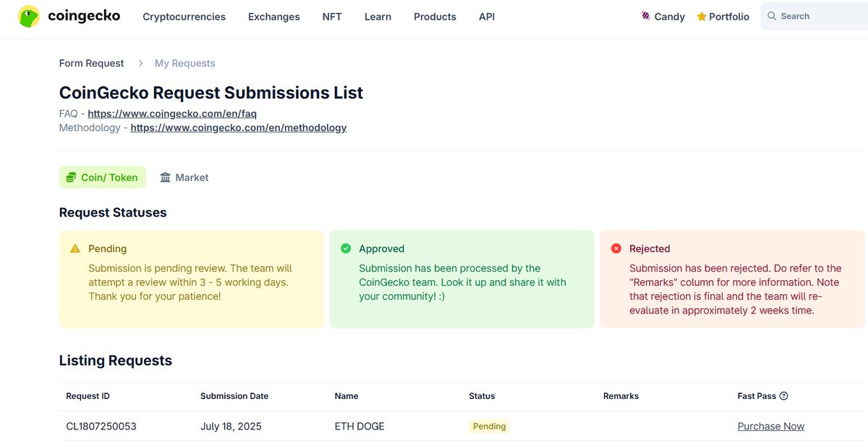Click the July 18, 2025 submission date cell
Screen dimensions: 868x441
click(231, 427)
